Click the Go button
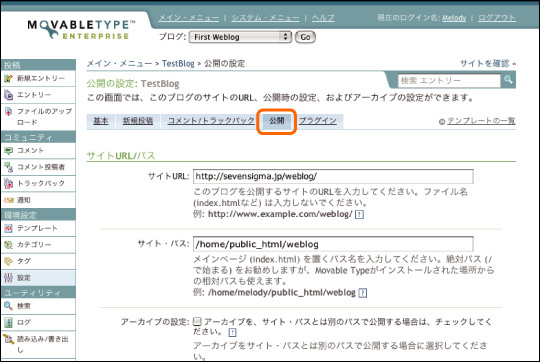540x362 pixels. click(x=305, y=37)
